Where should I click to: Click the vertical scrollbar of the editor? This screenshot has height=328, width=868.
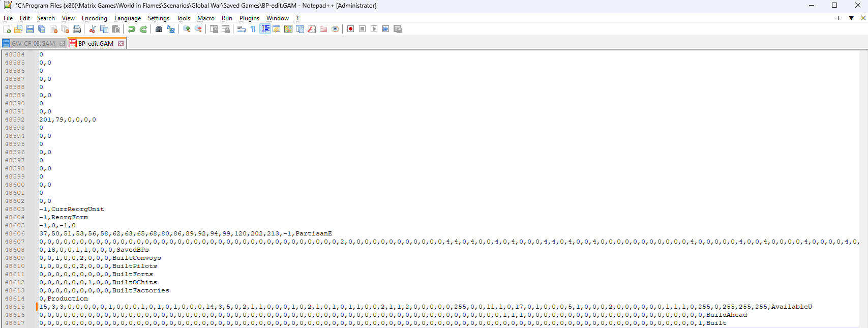click(863, 189)
